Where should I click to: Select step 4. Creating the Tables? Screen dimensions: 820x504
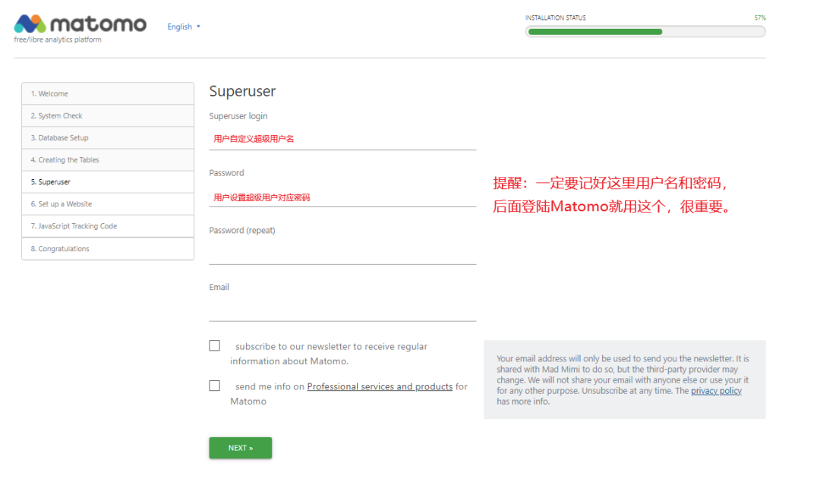108,160
